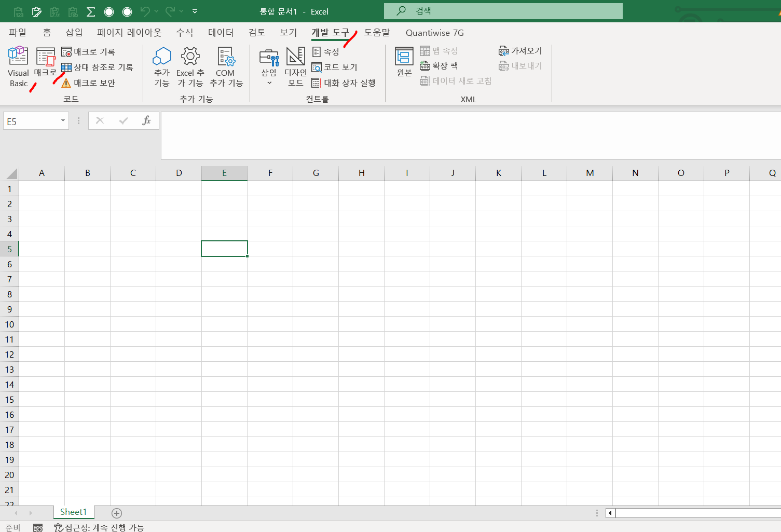Click the insert function fx button
Image resolution: width=781 pixels, height=532 pixels.
[x=147, y=121]
